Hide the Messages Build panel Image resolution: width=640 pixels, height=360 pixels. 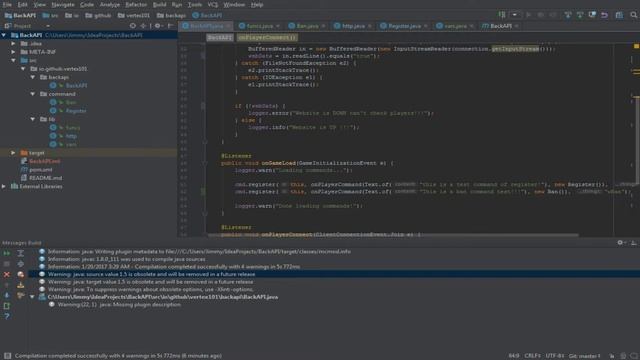633,242
